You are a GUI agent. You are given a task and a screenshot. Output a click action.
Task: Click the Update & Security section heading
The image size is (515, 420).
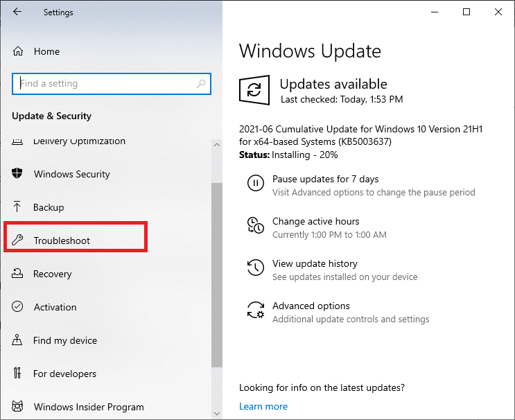click(51, 116)
